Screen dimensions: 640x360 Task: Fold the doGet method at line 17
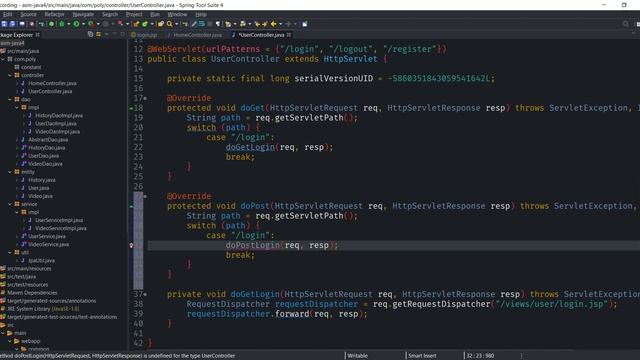(x=145, y=98)
